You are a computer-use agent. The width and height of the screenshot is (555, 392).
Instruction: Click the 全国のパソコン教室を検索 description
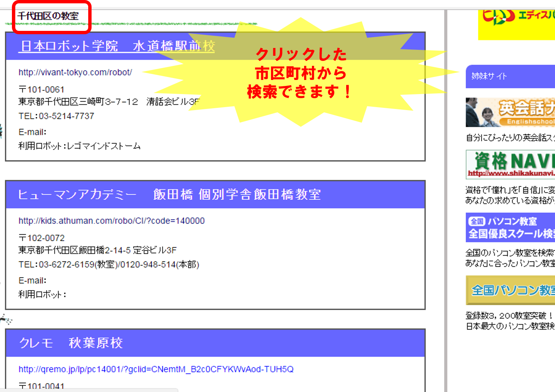click(x=510, y=258)
